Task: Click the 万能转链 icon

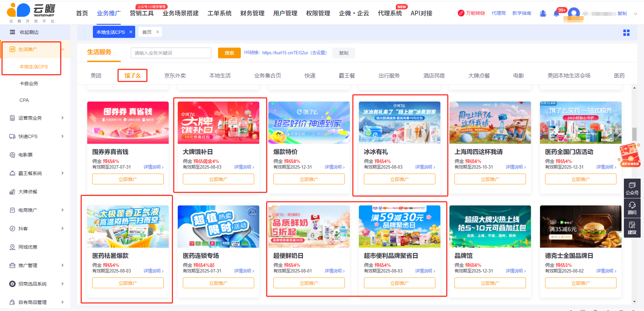Action: pyautogui.click(x=461, y=13)
